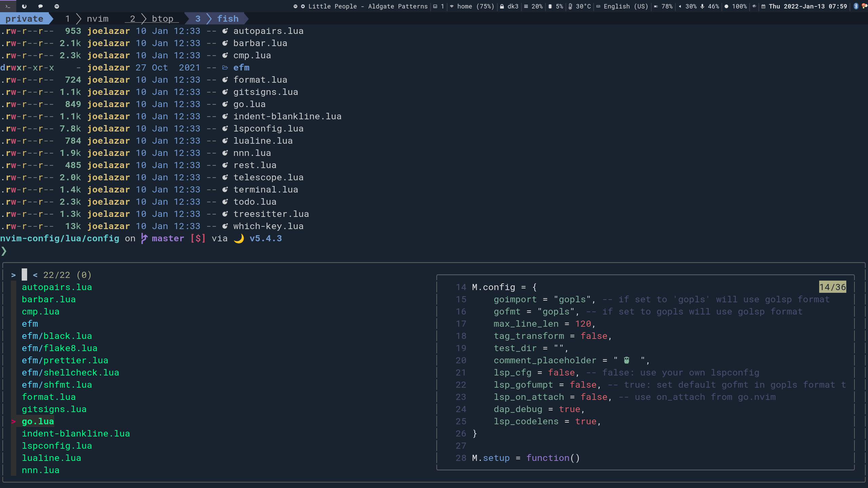Open the chat workspace icon
Image resolution: width=868 pixels, height=488 pixels.
(x=40, y=6)
